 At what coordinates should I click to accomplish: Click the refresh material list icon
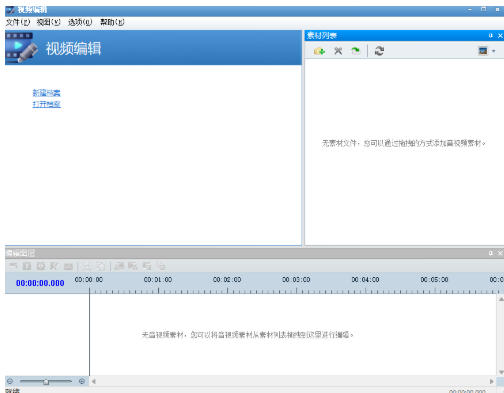(x=379, y=51)
